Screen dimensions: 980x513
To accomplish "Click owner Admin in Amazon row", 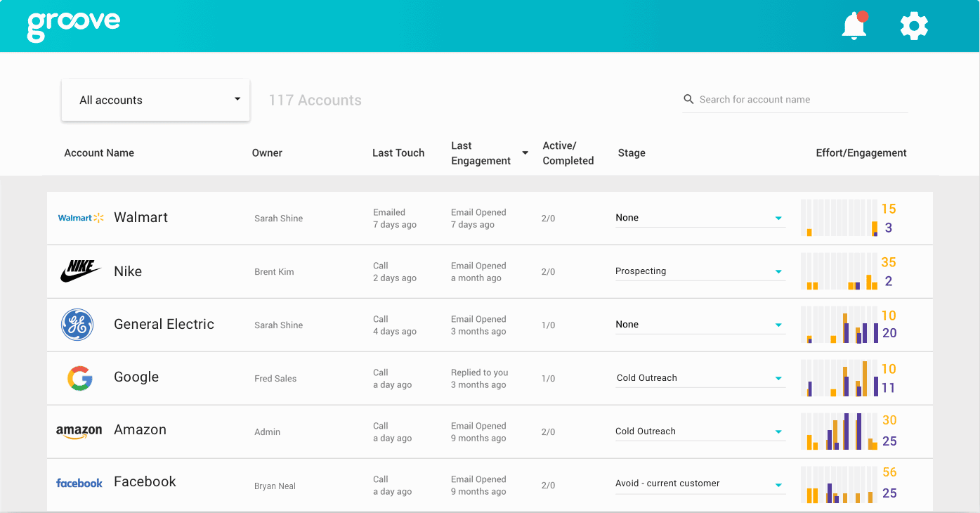I will coord(267,432).
